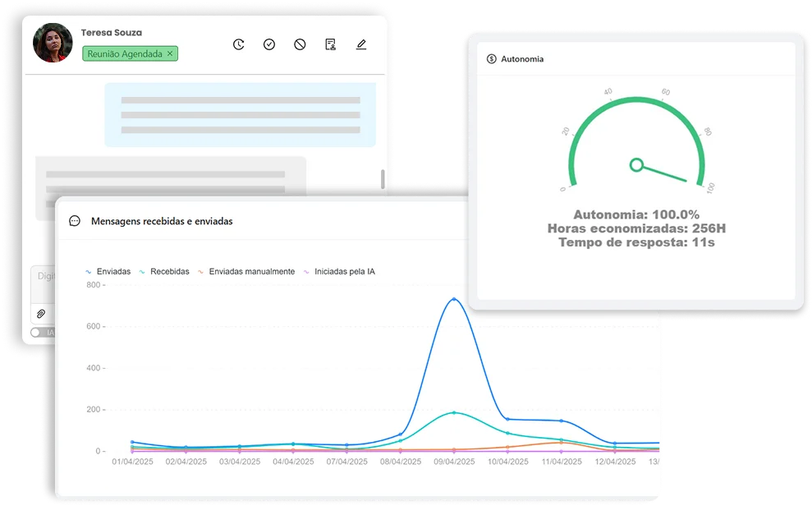Viewport: 812px width, 506px height.
Task: Open the contact details document icon
Action: [x=330, y=44]
